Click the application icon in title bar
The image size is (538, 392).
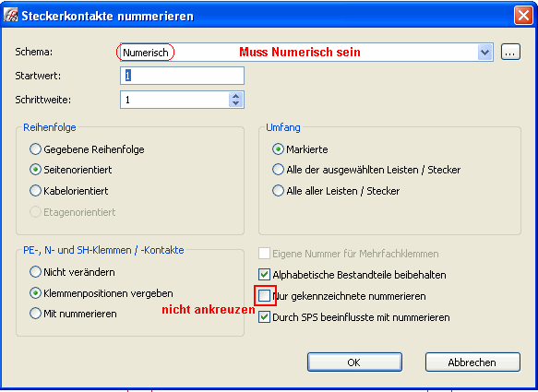[11, 16]
